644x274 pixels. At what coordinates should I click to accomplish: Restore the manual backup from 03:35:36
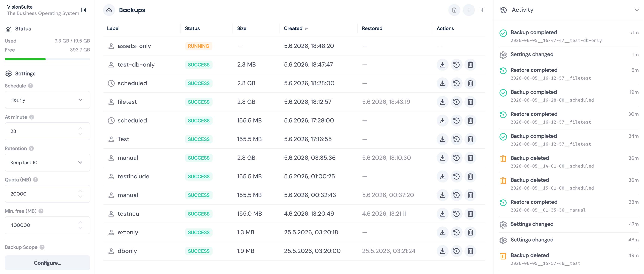click(x=456, y=158)
